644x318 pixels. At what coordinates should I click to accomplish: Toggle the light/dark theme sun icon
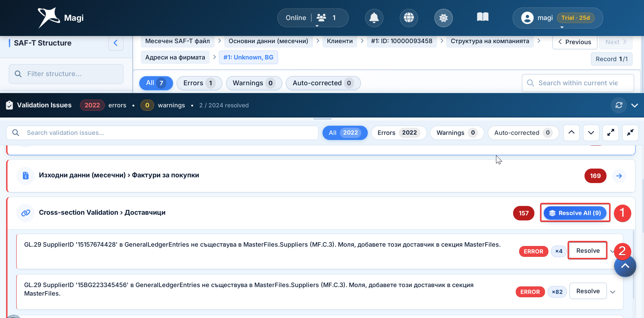tap(443, 18)
